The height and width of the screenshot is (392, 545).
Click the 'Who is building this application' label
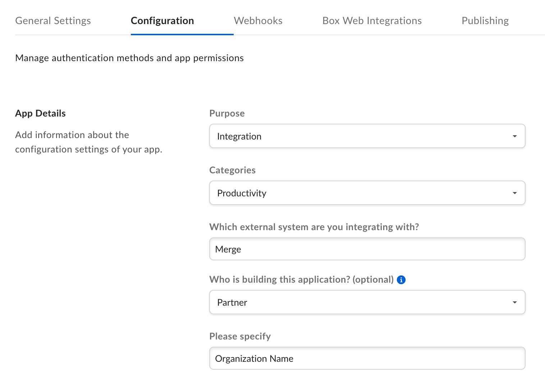click(x=301, y=280)
